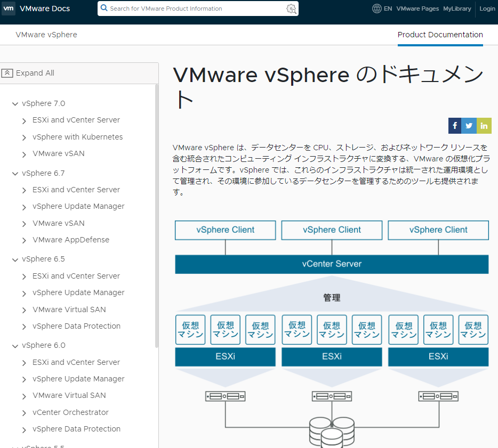This screenshot has height=448, width=498.
Task: Click the sidebar vertical scrollbar
Action: 157,216
